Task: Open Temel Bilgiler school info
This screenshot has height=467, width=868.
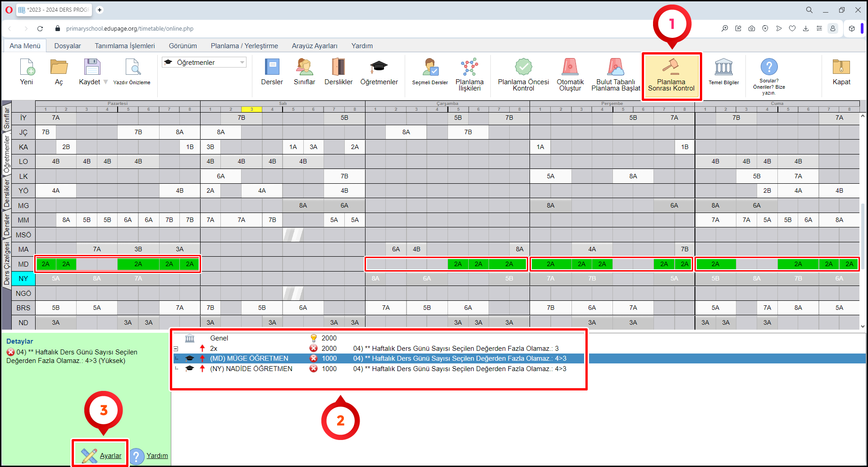Action: click(724, 72)
